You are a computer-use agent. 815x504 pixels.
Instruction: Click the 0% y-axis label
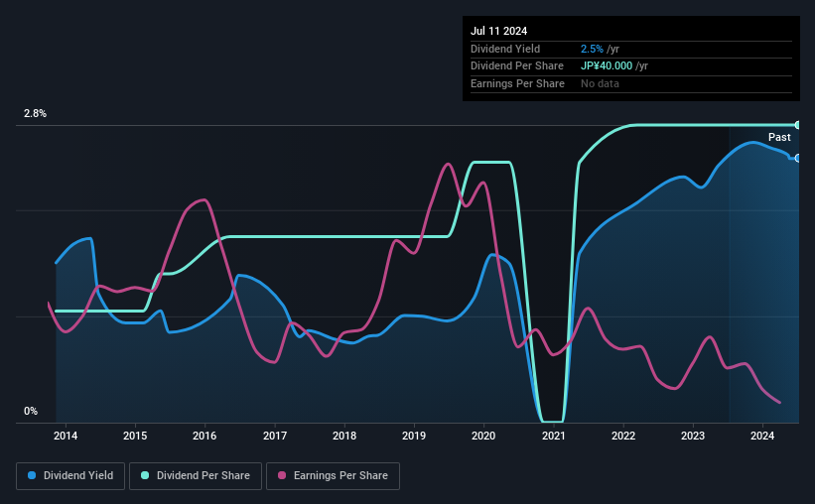[31, 412]
